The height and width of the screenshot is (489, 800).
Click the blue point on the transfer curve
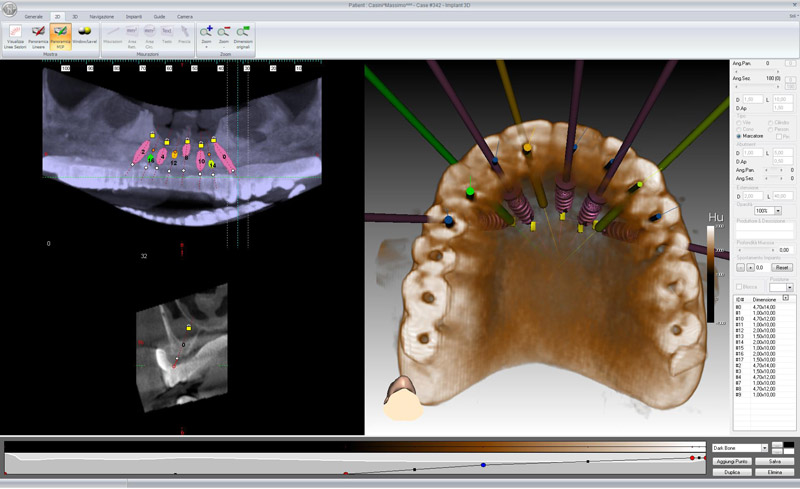[483, 465]
